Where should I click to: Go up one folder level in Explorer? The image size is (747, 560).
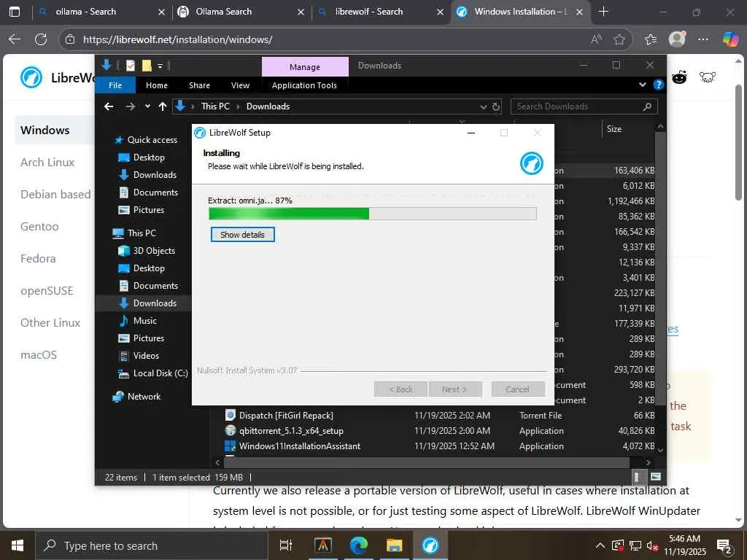163,106
